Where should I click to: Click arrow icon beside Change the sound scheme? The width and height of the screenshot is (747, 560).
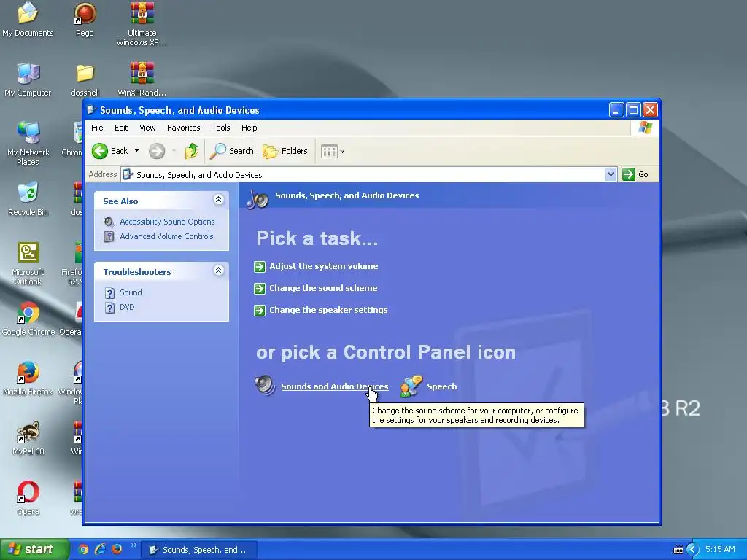point(260,289)
